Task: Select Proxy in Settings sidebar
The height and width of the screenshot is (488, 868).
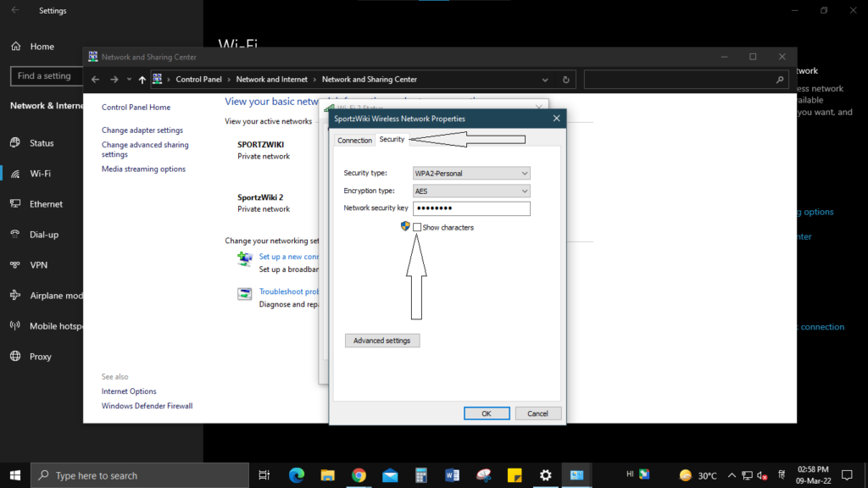Action: 42,357
